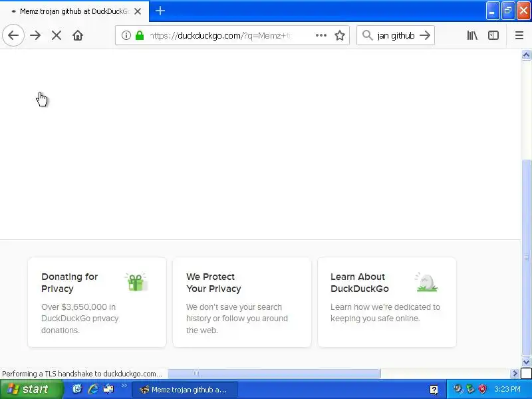Restore down the Firefox window
Screen dimensions: 532x399
(x=508, y=11)
